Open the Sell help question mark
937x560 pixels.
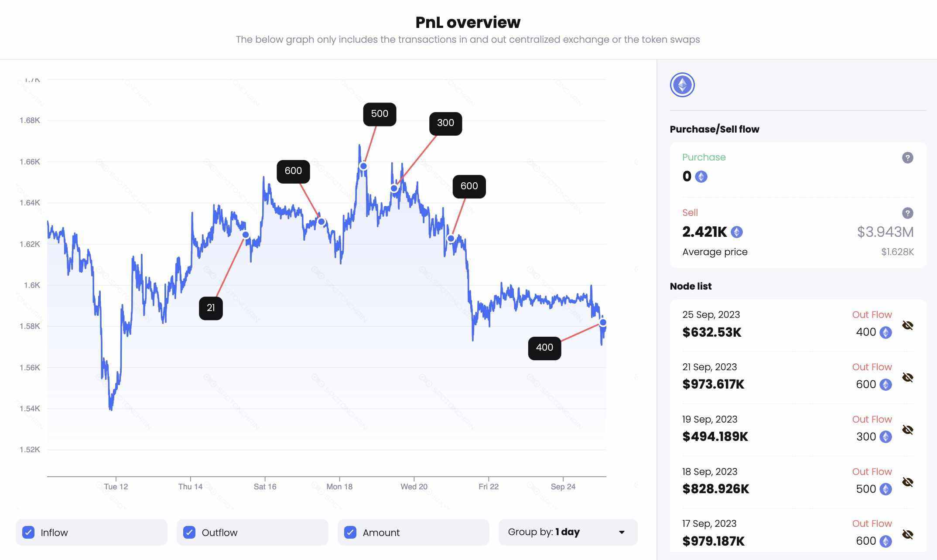click(907, 213)
